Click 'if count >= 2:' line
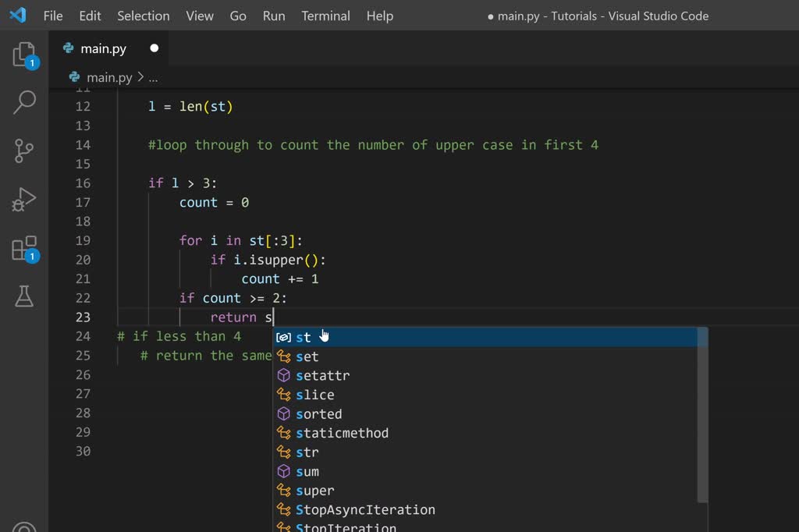 pyautogui.click(x=233, y=298)
